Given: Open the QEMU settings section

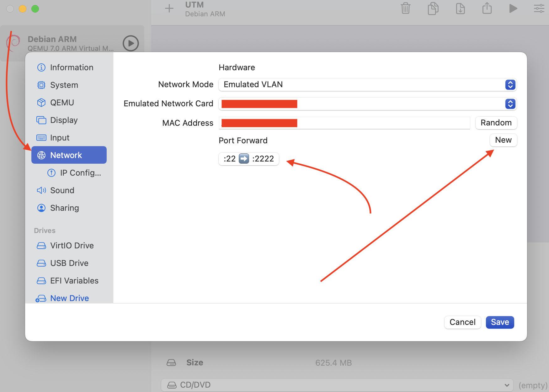Looking at the screenshot, I should 69,103.
